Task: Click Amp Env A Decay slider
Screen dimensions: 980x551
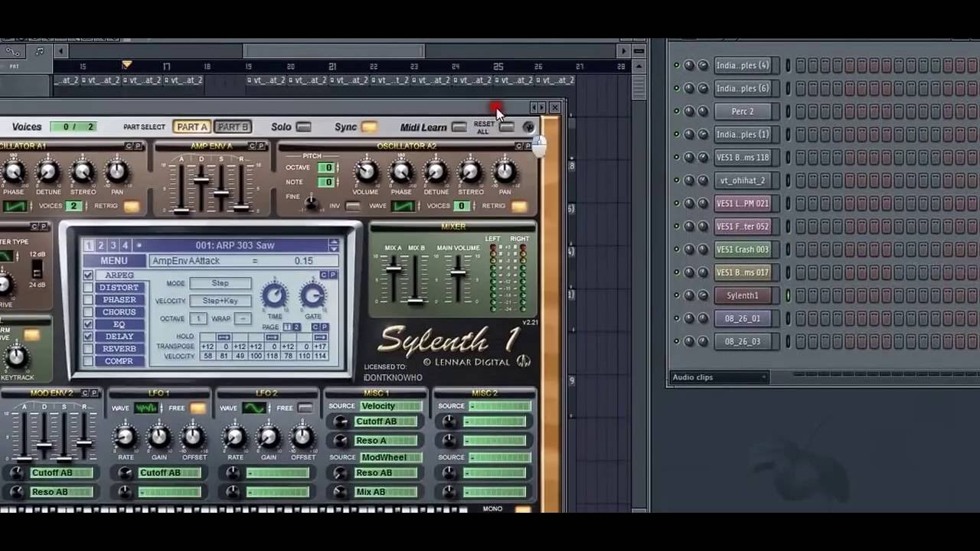Action: click(201, 180)
